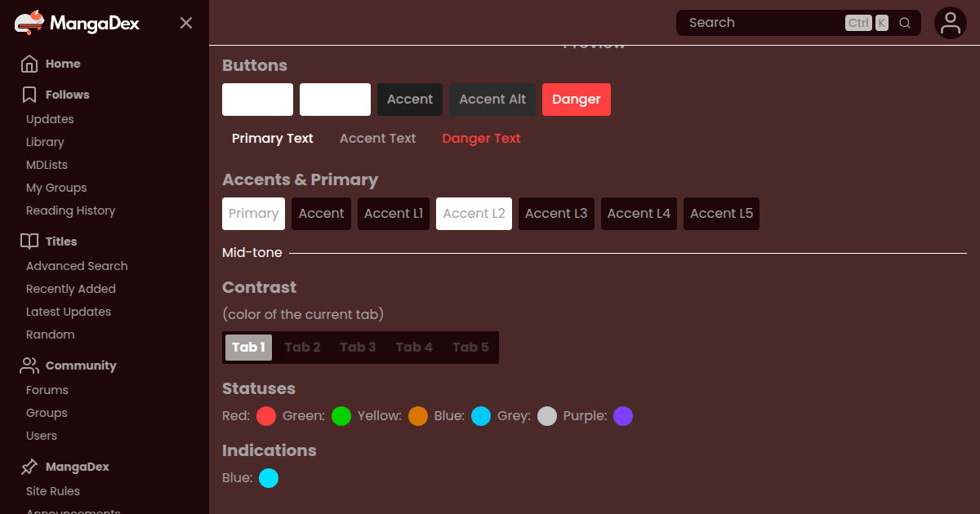This screenshot has height=514, width=980.
Task: Click the white Primary swatch button
Action: (253, 214)
